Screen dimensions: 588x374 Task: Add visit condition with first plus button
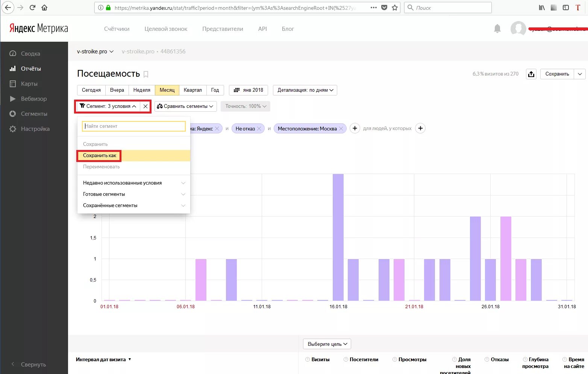click(355, 128)
